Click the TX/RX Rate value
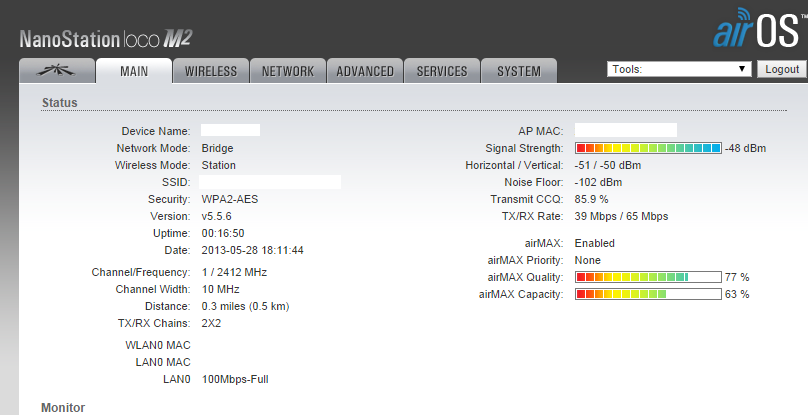This screenshot has height=415, width=808. point(621,216)
